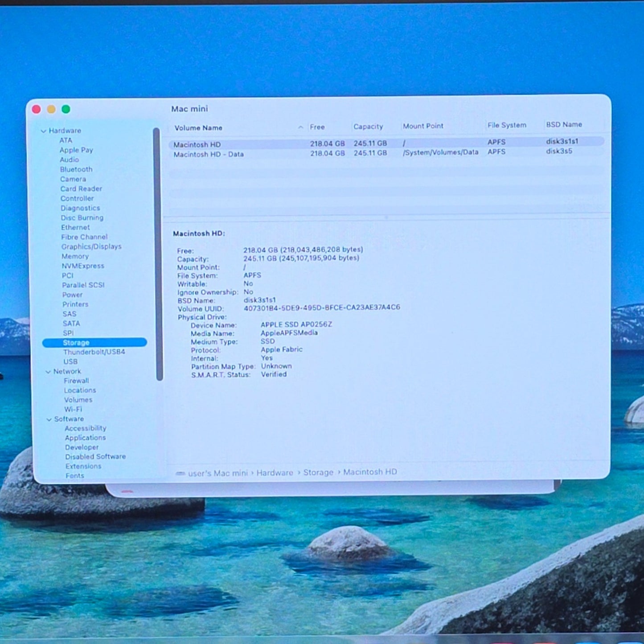644x644 pixels.
Task: Open Extensions under Software
Action: tap(83, 467)
